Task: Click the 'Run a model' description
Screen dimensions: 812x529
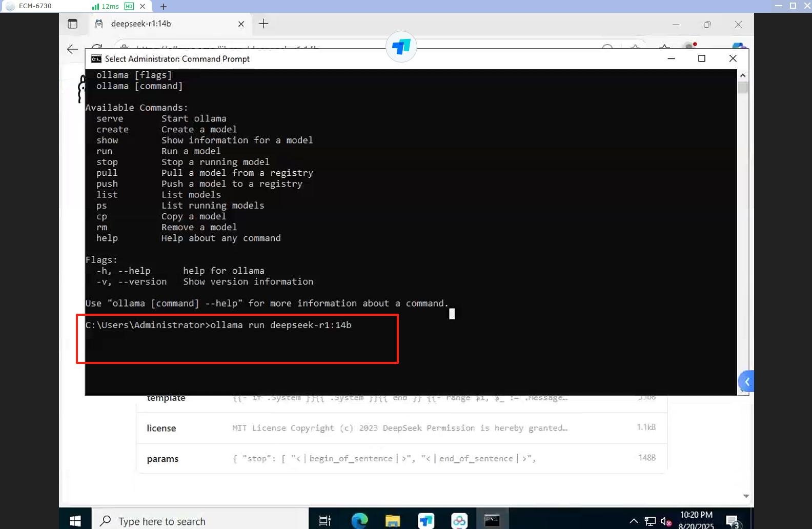Action: pyautogui.click(x=191, y=151)
